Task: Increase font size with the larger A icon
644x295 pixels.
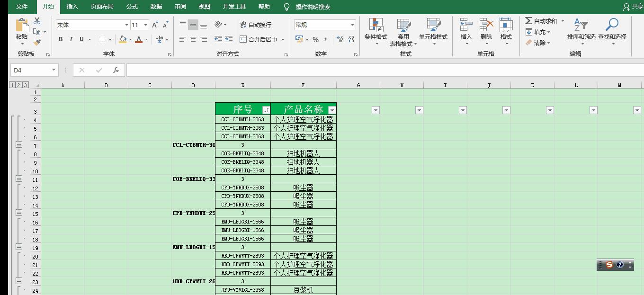Action: 155,25
